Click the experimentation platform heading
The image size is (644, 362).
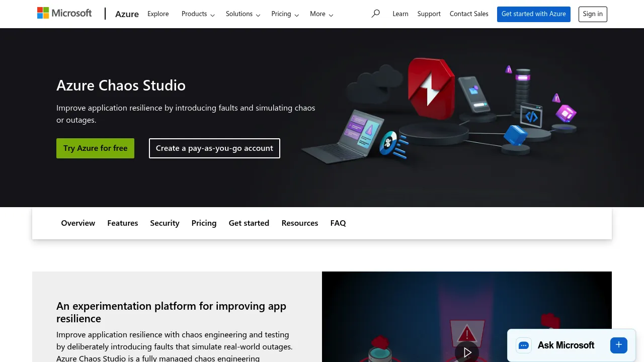[x=171, y=312]
